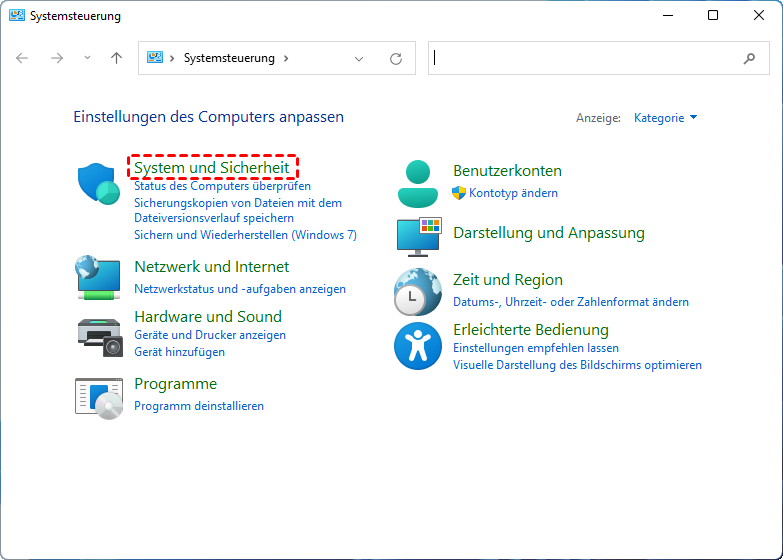Screen dimensions: 783x560
Task: Open System und Sicherheit category
Action: [212, 168]
